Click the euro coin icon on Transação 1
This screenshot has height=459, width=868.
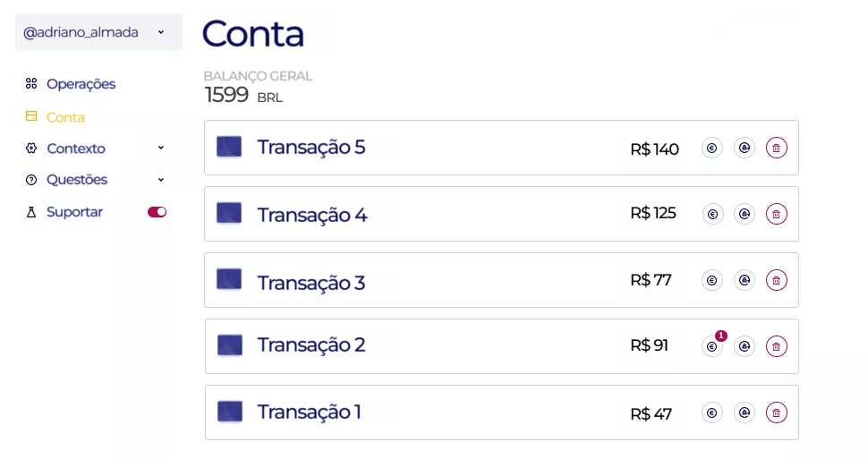coord(712,412)
